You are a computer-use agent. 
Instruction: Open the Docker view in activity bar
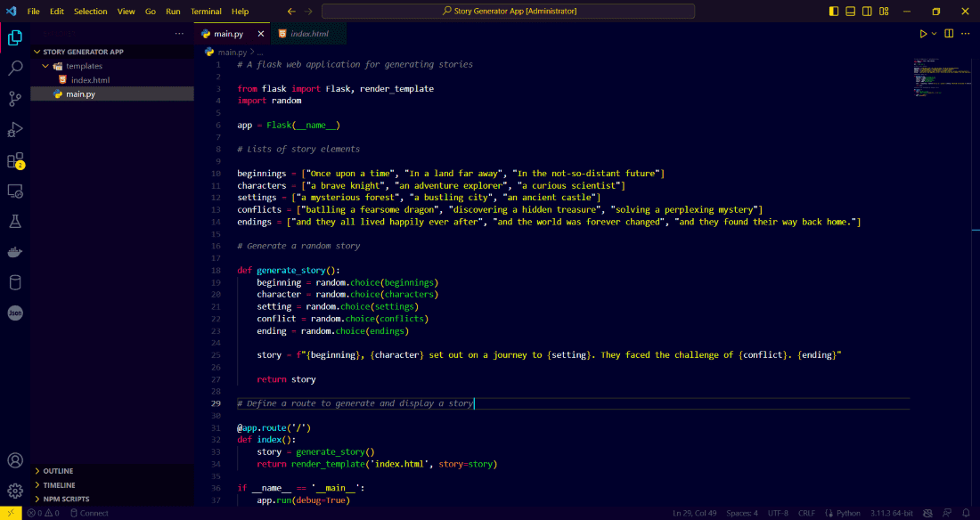tap(15, 252)
